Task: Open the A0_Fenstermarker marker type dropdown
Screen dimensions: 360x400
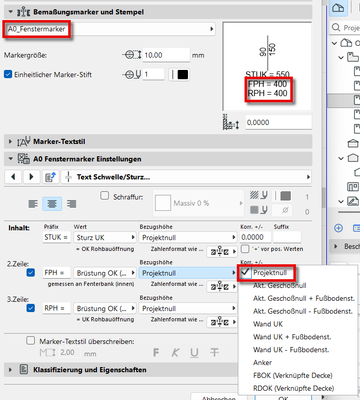Action: (110, 29)
